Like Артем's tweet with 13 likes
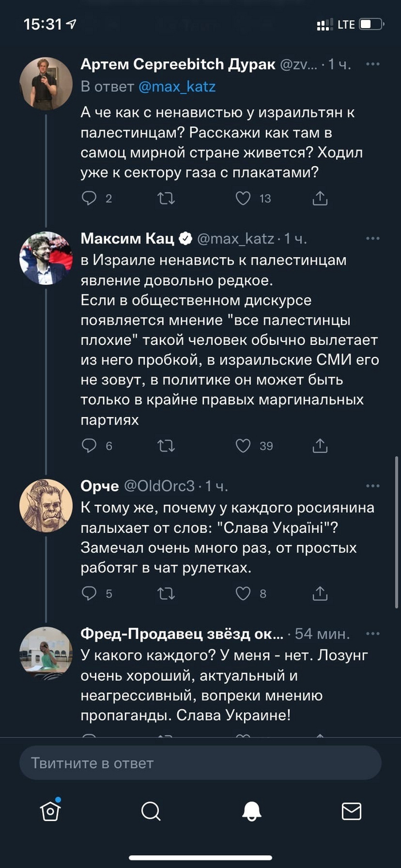 point(243,198)
